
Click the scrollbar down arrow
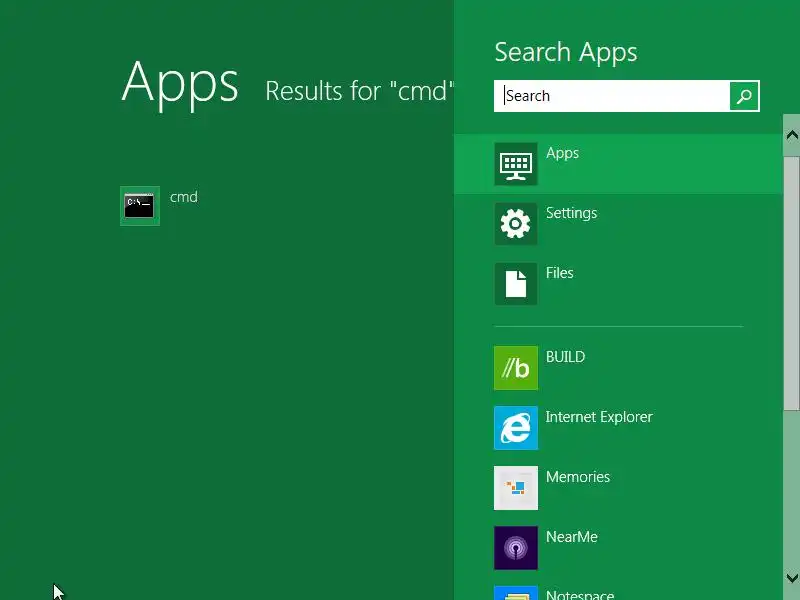click(792, 578)
